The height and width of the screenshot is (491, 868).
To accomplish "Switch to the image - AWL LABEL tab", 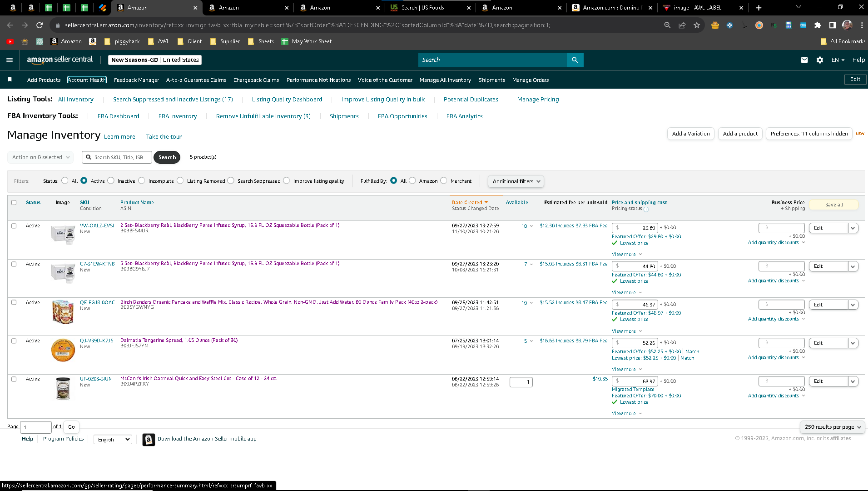I will tap(703, 8).
